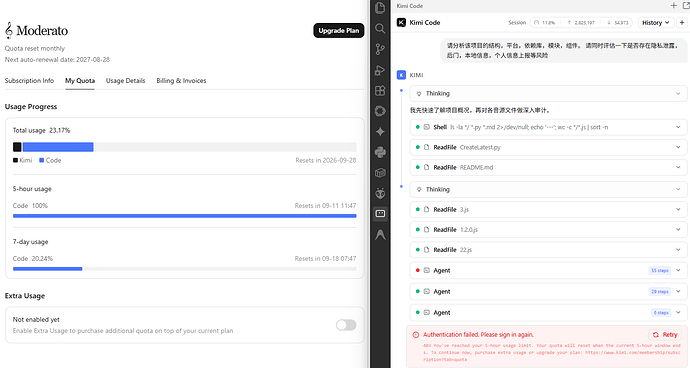
Task: Click the black Kimi legend swatch
Action: pos(15,160)
